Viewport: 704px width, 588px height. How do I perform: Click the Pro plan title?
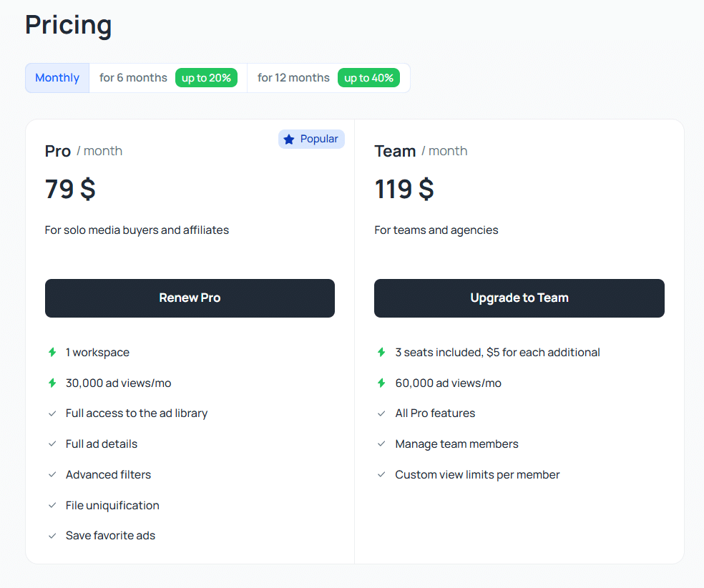pos(58,151)
